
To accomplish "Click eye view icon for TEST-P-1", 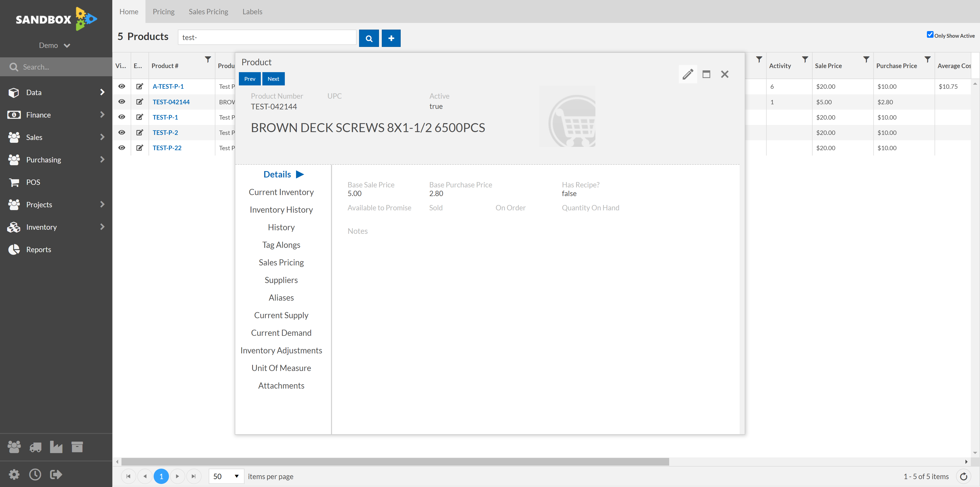I will click(x=122, y=117).
